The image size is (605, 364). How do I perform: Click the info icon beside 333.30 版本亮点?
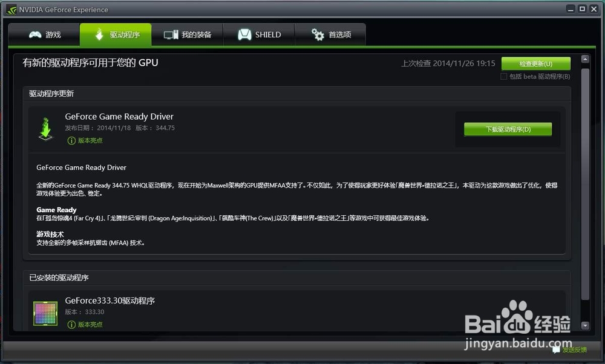pyautogui.click(x=71, y=324)
